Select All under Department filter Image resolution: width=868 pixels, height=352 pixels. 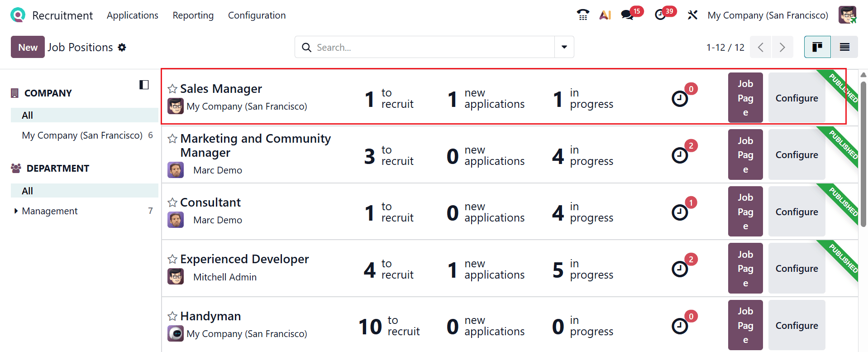tap(85, 191)
